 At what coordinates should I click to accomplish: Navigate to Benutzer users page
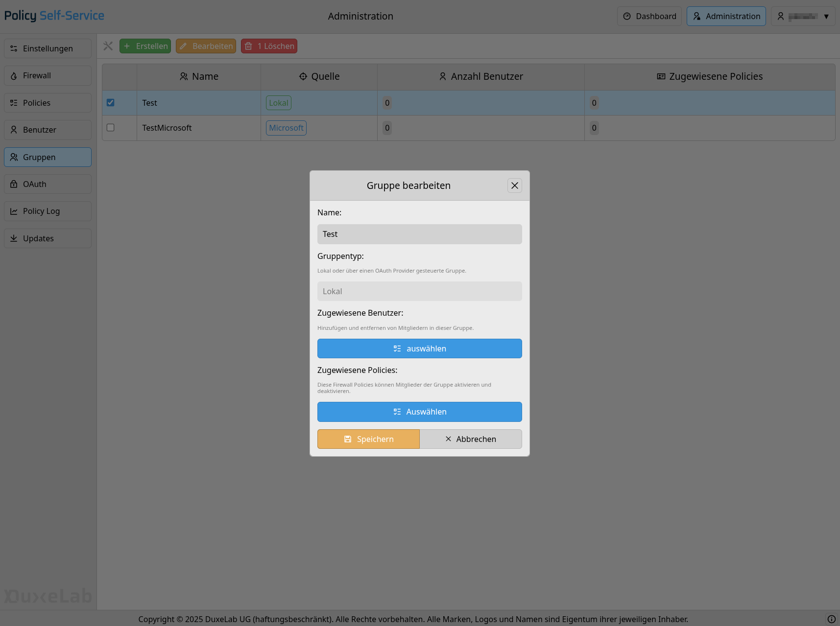48,130
